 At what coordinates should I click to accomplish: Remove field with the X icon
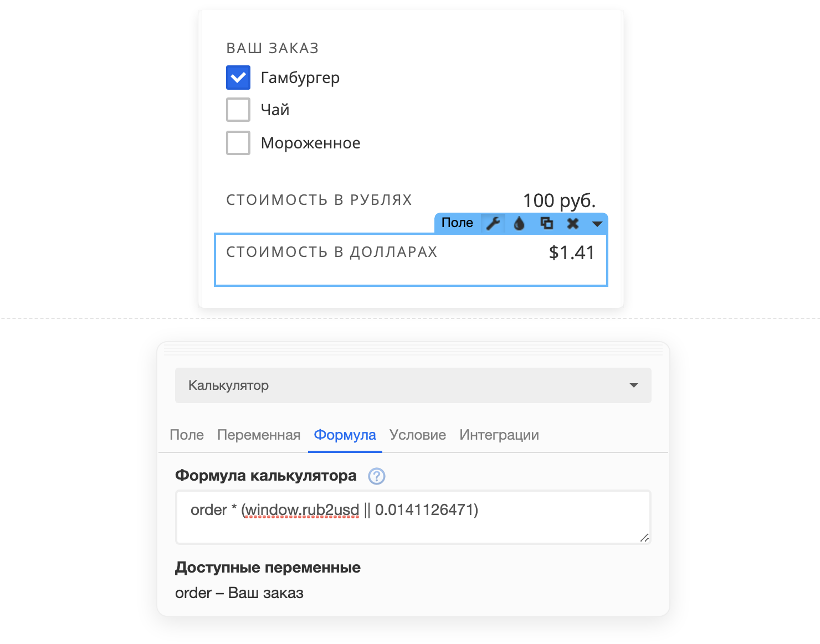click(x=573, y=223)
